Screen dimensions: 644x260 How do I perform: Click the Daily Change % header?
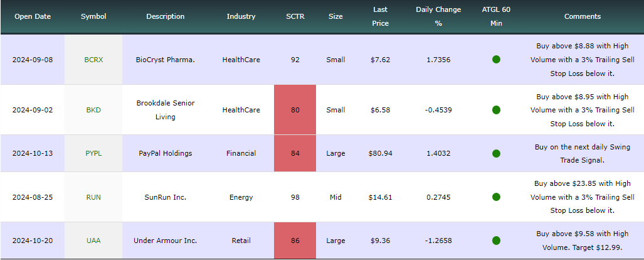(439, 16)
